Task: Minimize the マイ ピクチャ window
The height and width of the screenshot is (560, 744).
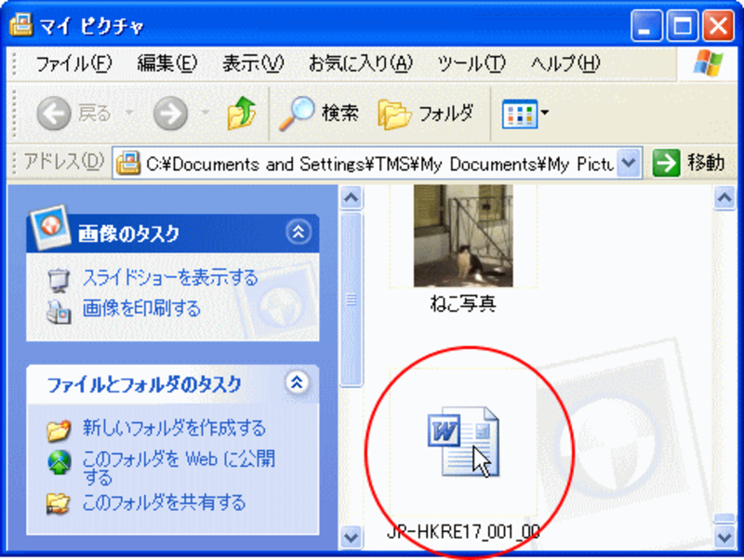Action: click(646, 25)
